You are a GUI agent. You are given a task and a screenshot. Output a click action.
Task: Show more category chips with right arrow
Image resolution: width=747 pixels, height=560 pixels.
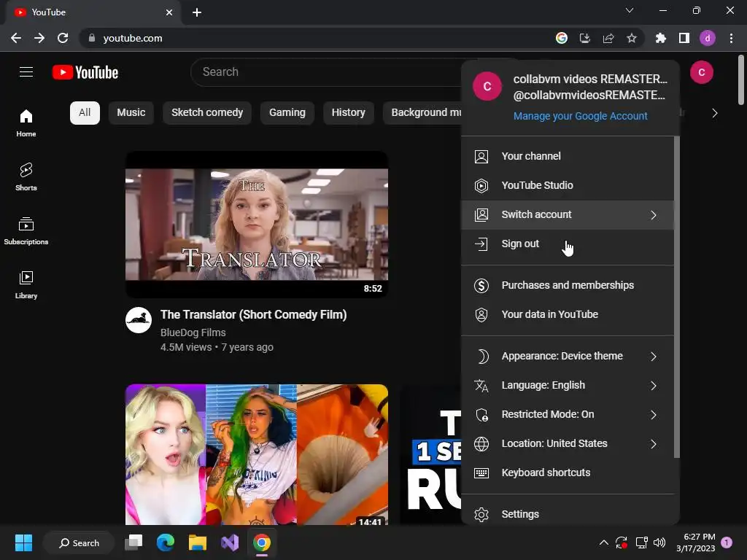pos(715,113)
